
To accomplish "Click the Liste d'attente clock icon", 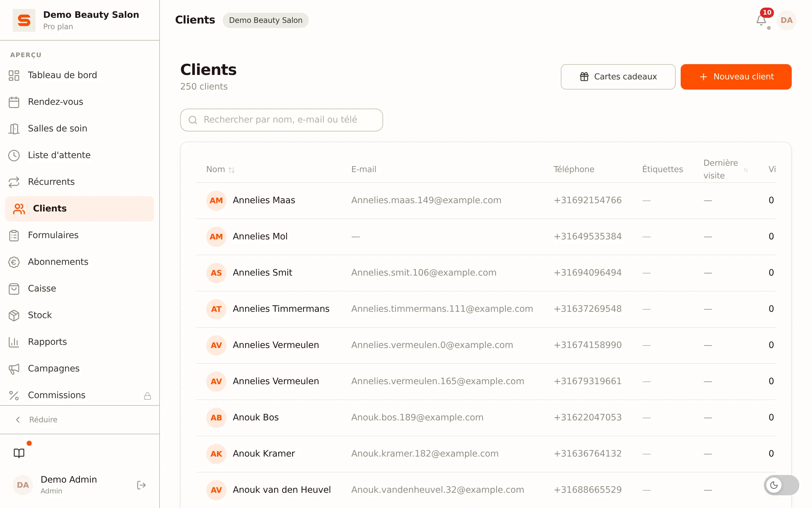I will coord(14,155).
